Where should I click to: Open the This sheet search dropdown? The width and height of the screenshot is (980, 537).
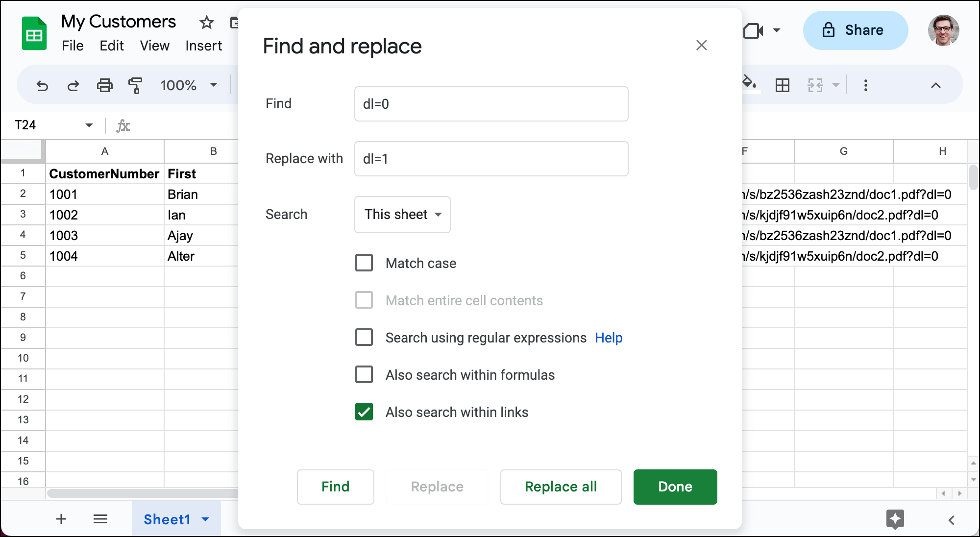pos(402,215)
